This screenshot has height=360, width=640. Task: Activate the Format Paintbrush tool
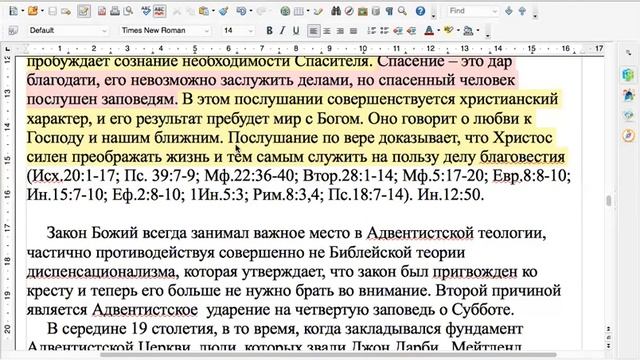[x=224, y=11]
